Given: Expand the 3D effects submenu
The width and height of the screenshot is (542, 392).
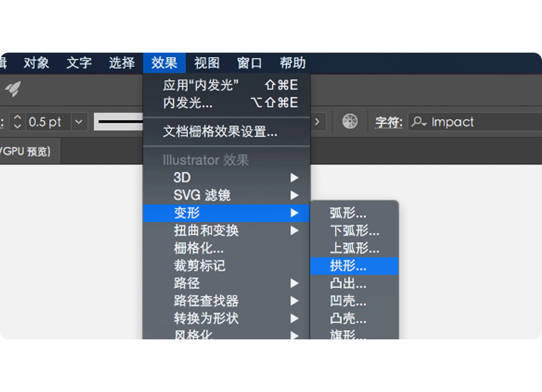Looking at the screenshot, I should pyautogui.click(x=227, y=178).
